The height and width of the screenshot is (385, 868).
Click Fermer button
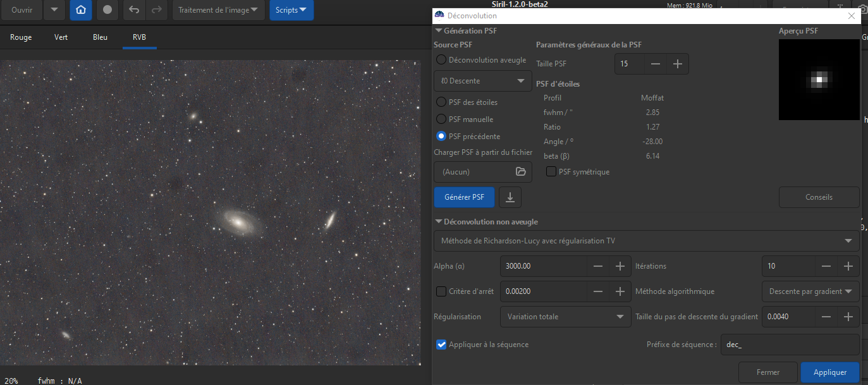768,372
